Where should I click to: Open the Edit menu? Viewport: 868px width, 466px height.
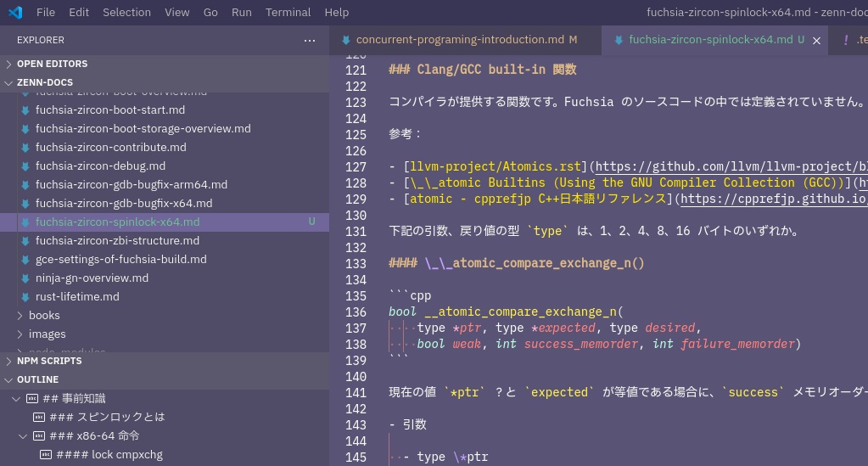coord(79,12)
